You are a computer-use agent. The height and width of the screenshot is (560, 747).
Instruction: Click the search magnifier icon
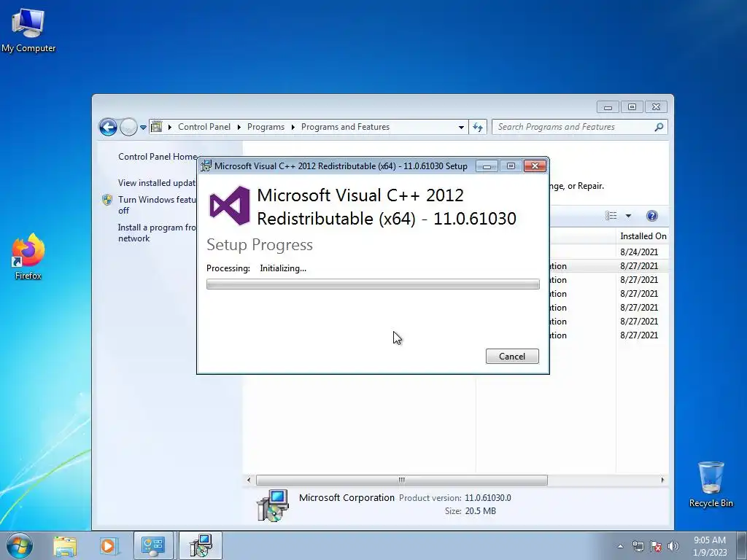tap(659, 127)
